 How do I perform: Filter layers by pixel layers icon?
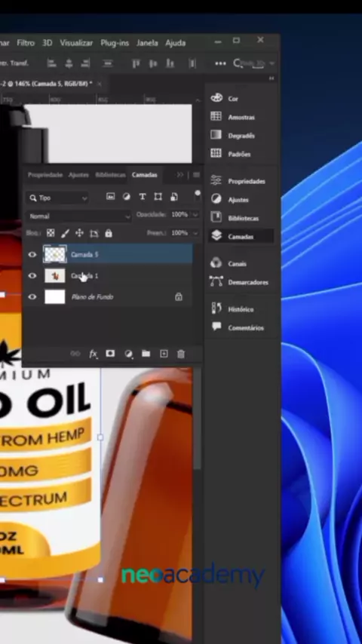pos(111,196)
